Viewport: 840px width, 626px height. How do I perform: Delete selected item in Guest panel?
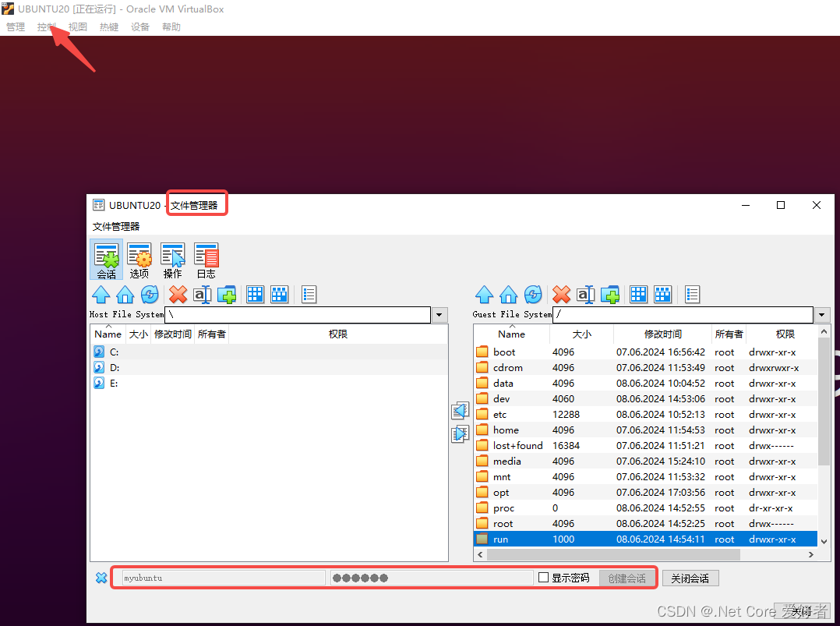coord(561,294)
